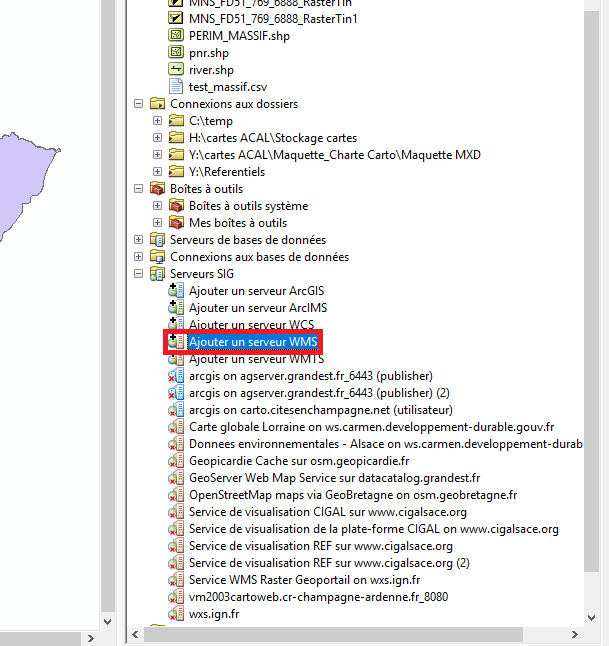
Task: Select the test_massif.csv file name
Action: pyautogui.click(x=228, y=87)
